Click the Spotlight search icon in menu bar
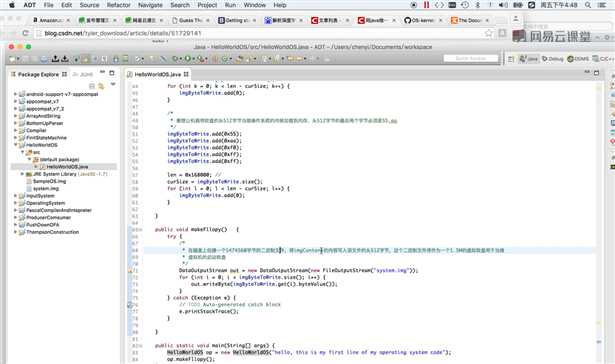The width and height of the screenshot is (615, 364). [588, 5]
